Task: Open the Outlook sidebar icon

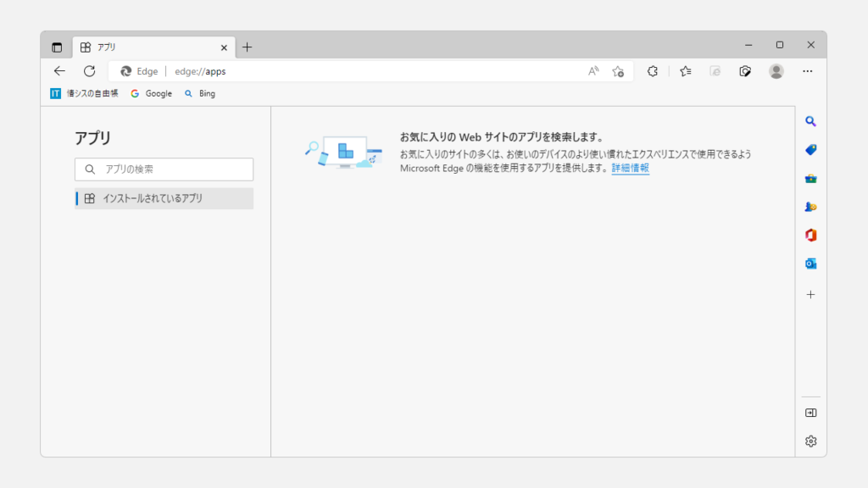Action: point(810,263)
